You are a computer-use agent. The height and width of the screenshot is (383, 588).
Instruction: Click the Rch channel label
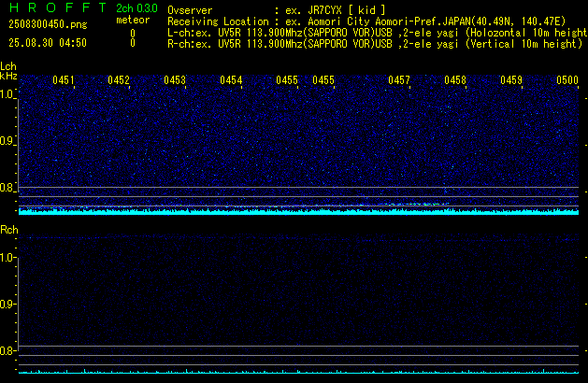click(x=9, y=230)
